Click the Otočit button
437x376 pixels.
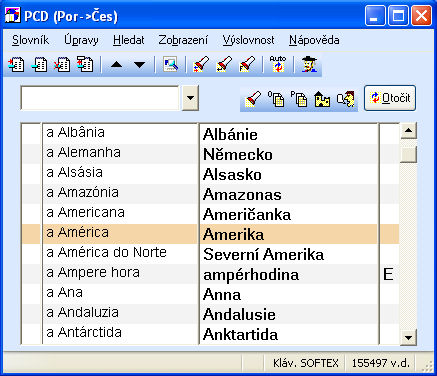coord(390,98)
